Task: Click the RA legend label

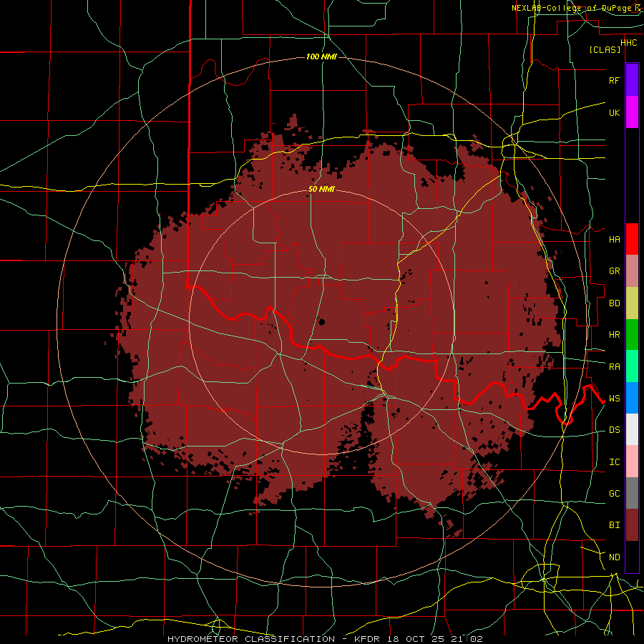Action: click(x=614, y=367)
